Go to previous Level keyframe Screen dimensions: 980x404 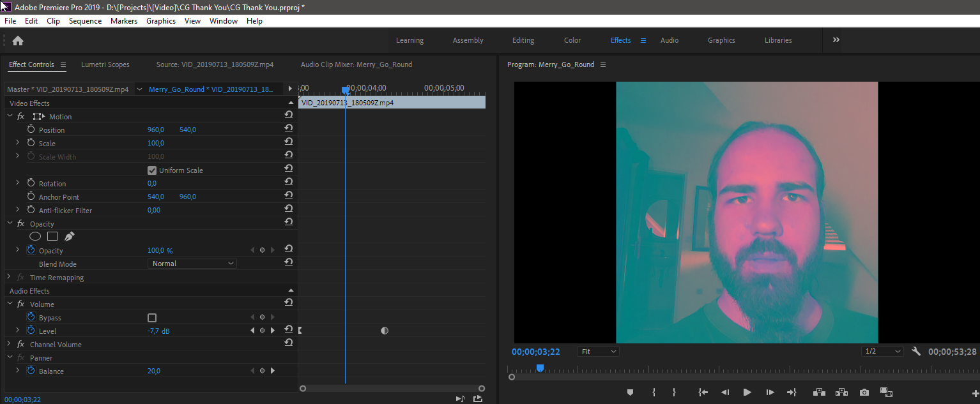(252, 331)
